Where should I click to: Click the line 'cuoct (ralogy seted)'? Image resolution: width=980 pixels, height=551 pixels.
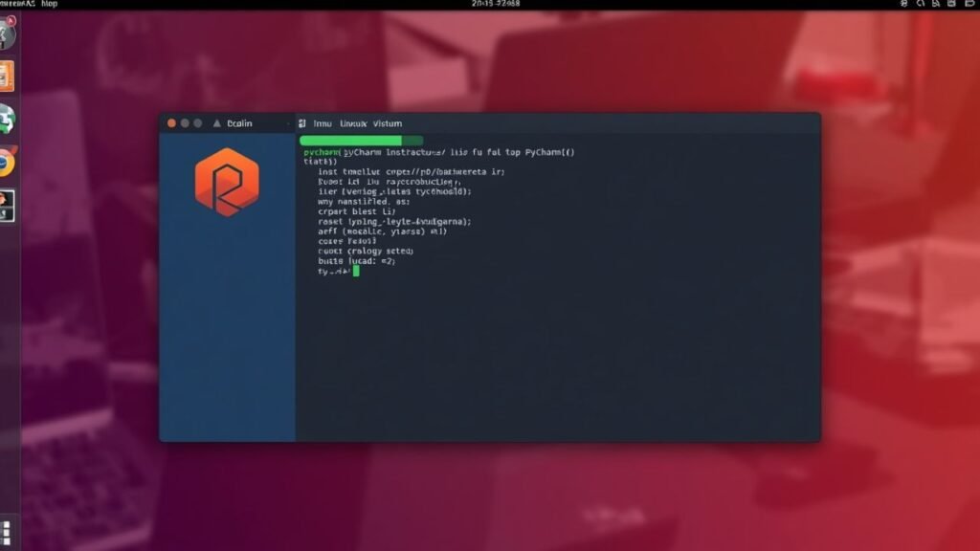coord(366,252)
